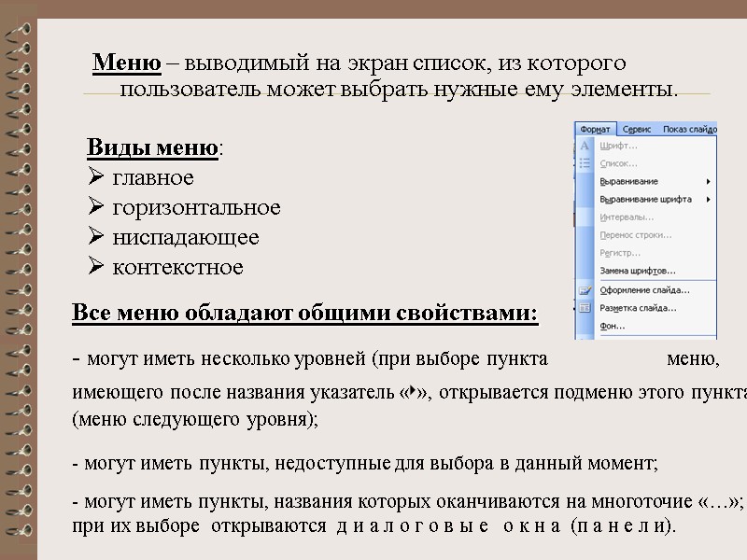Click the arrow bullet before главное

pyautogui.click(x=96, y=176)
